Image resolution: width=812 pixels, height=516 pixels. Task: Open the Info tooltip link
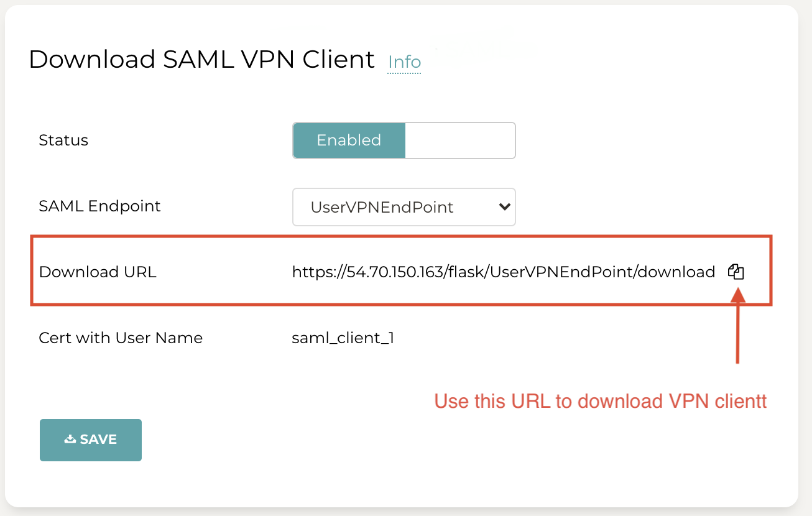point(404,62)
